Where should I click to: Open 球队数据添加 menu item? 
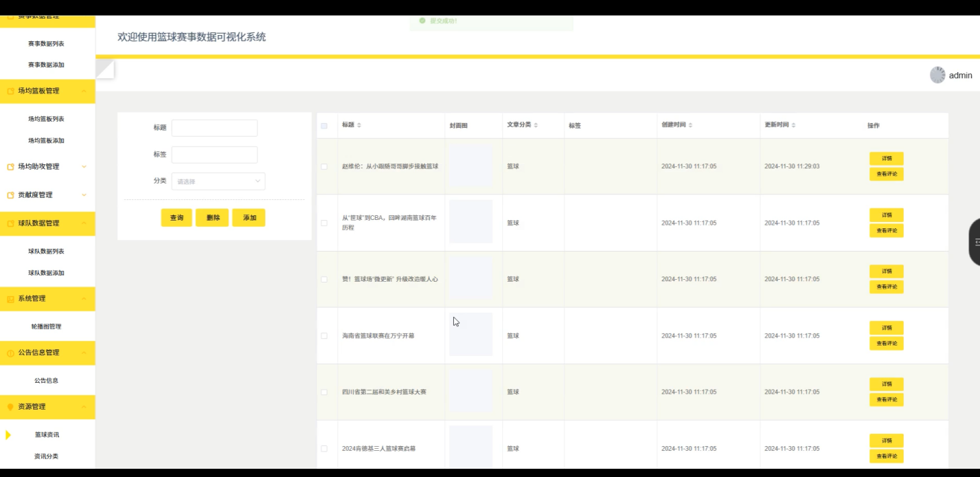pyautogui.click(x=46, y=273)
